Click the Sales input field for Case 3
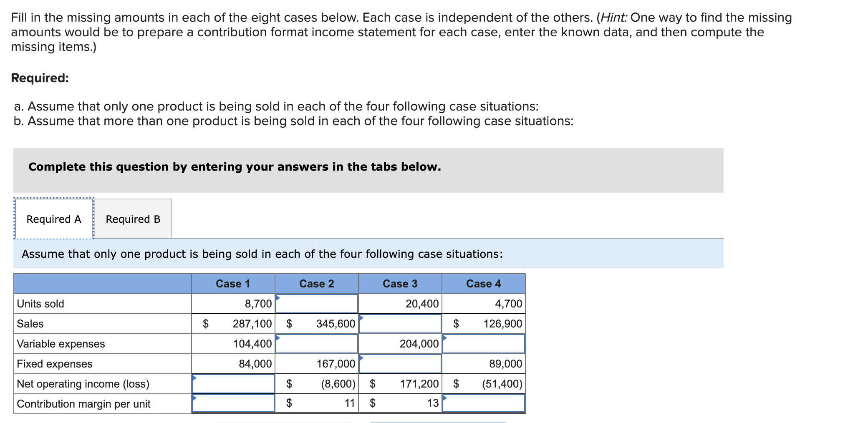 (x=400, y=323)
